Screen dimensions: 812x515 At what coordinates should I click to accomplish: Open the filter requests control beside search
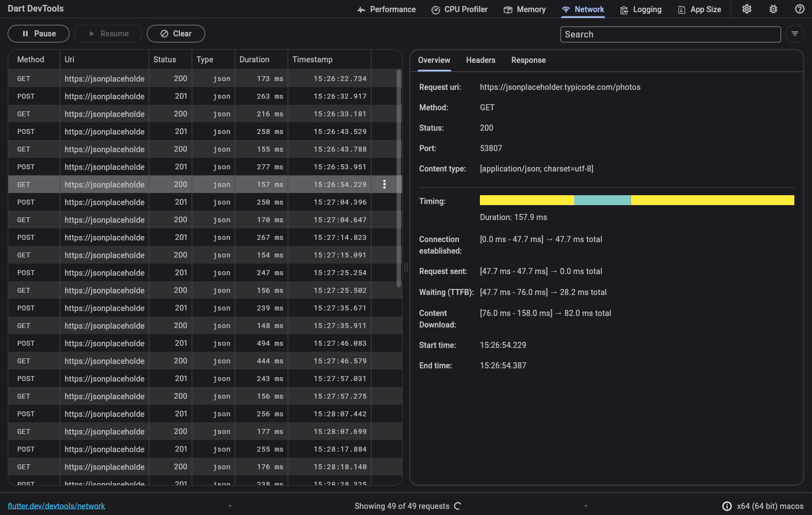(x=795, y=34)
